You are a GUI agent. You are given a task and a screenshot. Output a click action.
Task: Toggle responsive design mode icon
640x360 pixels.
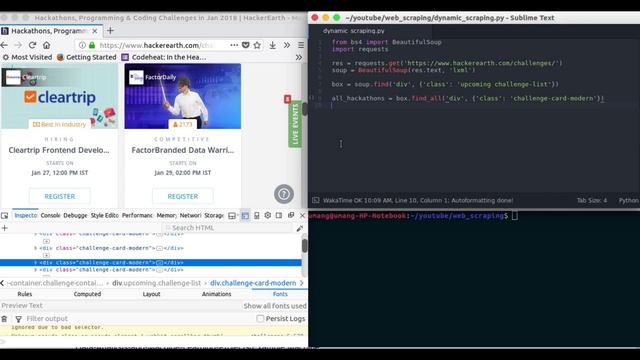pyautogui.click(x=257, y=216)
